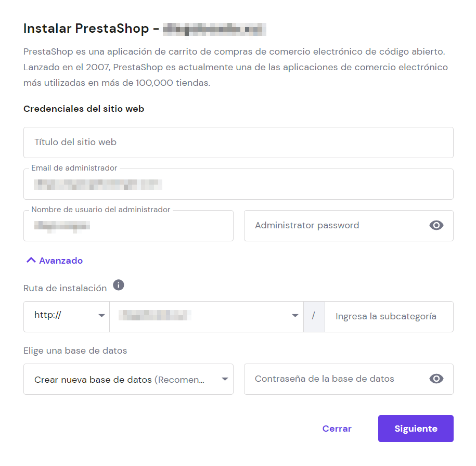Screen dimensions: 476x466
Task: Click the Nombre de usuario del administrador field
Action: tap(128, 226)
